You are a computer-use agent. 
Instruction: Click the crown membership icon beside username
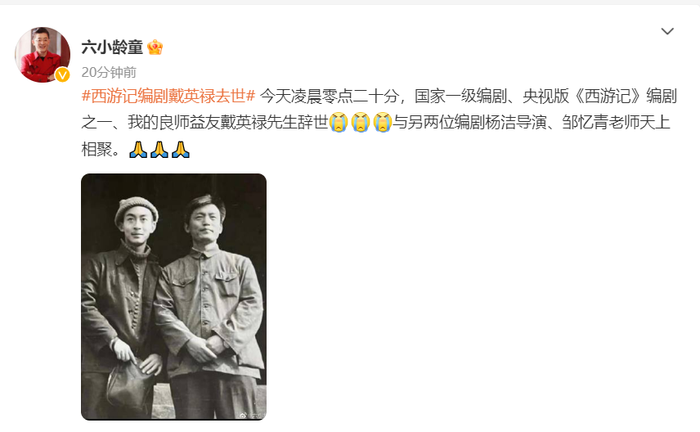155,47
